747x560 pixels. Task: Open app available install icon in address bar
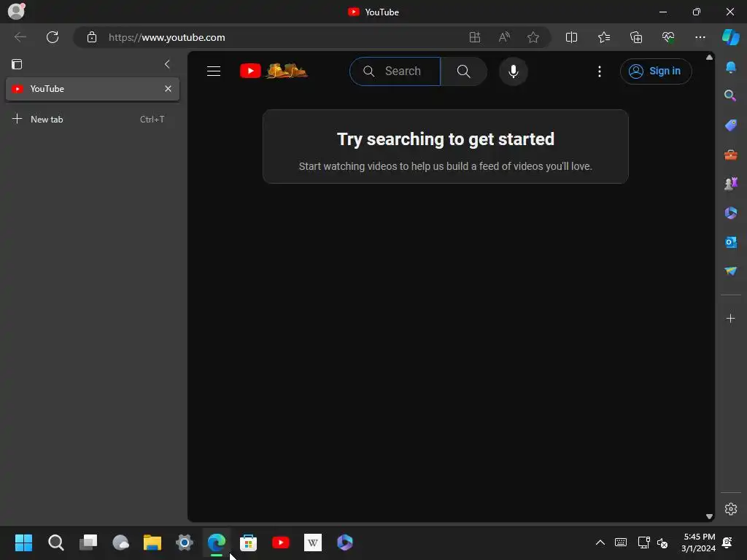(x=474, y=37)
